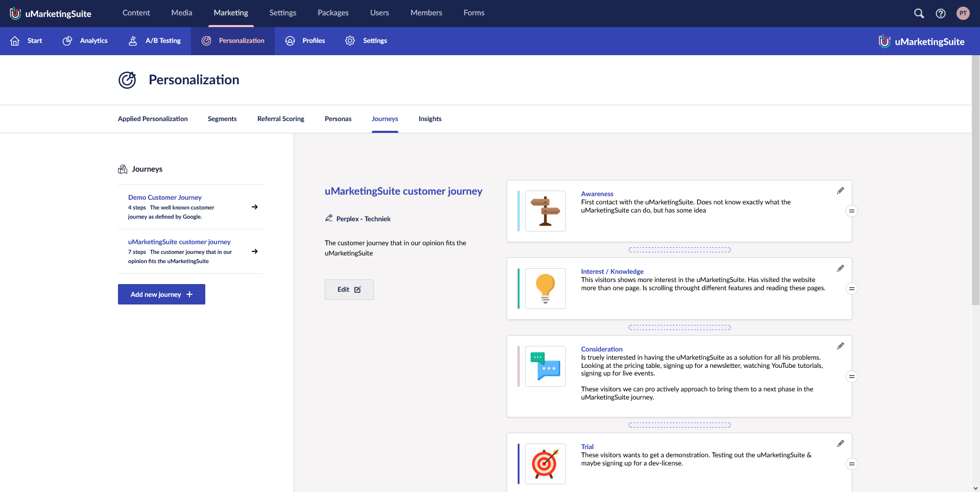Grab the reorder handle of the Awareness step

[x=851, y=211]
